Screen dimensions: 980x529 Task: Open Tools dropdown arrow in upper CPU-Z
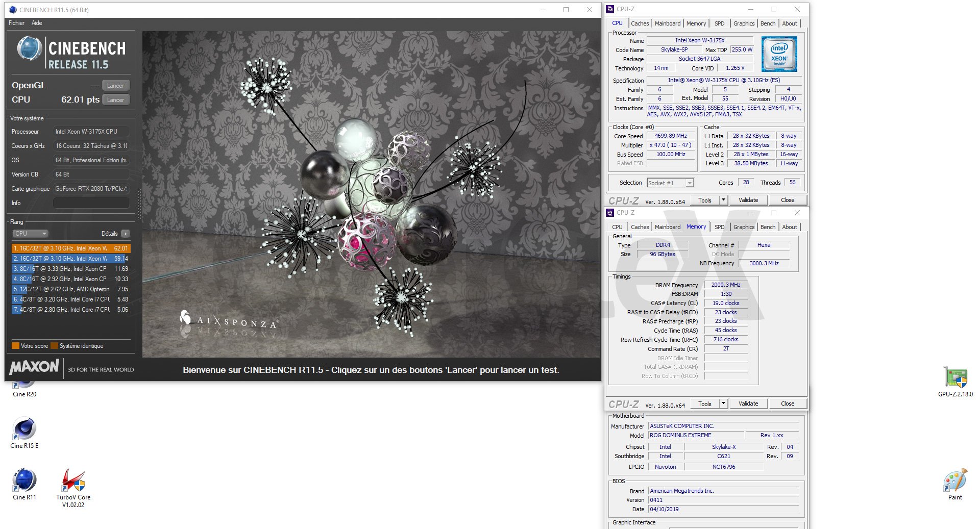(723, 200)
